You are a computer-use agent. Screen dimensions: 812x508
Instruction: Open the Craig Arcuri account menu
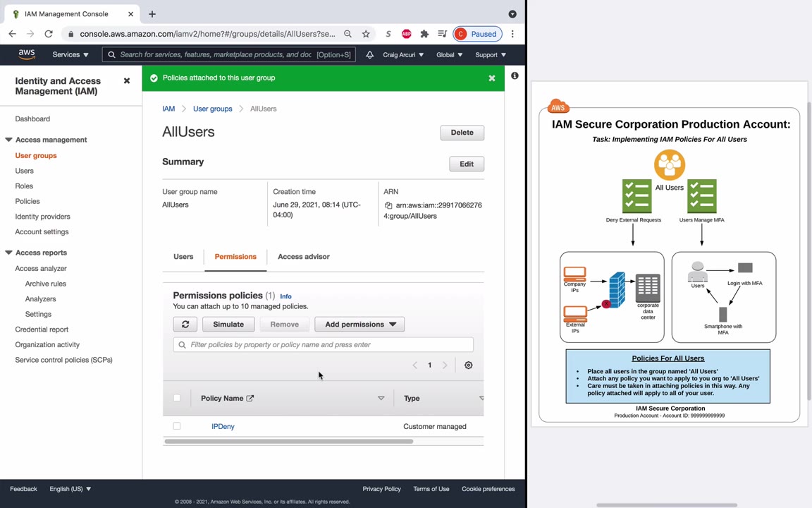[x=403, y=54]
